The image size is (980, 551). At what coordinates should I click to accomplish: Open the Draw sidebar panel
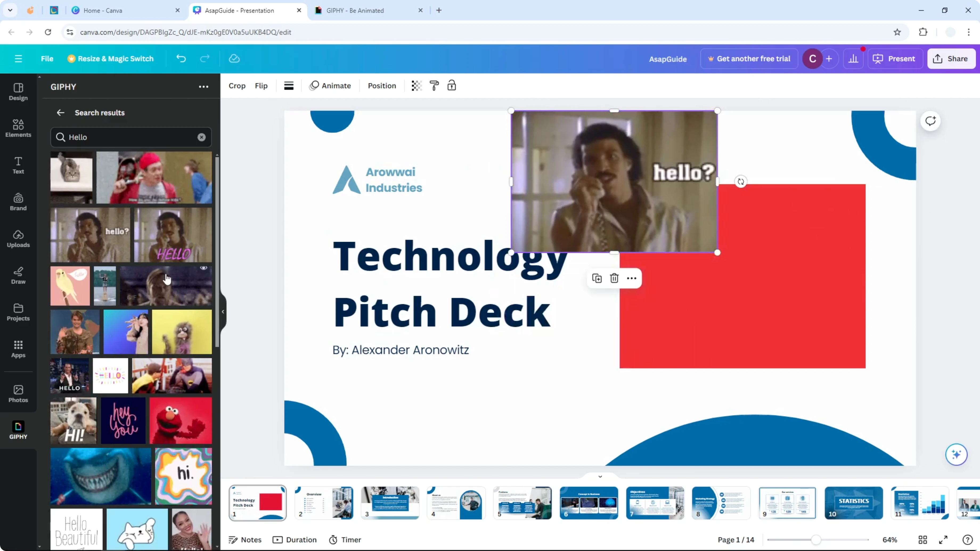tap(18, 276)
